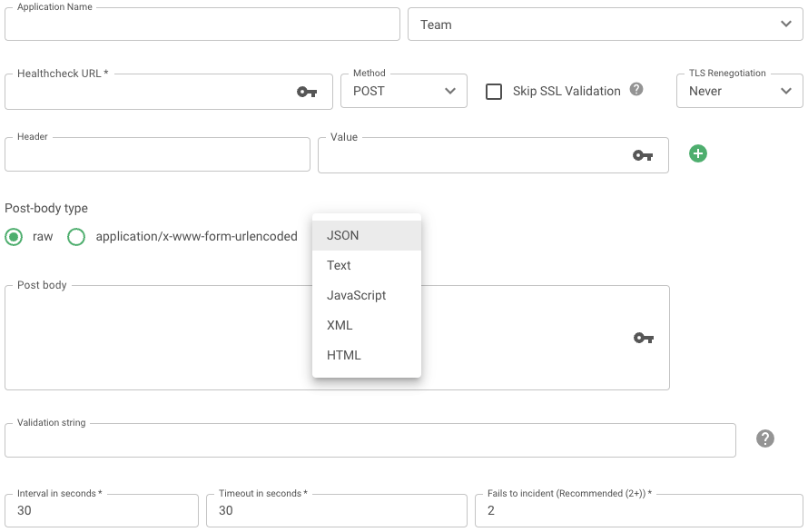Open the TLS Renegotiation dropdown
Screen dimensions: 808x532
pos(740,92)
